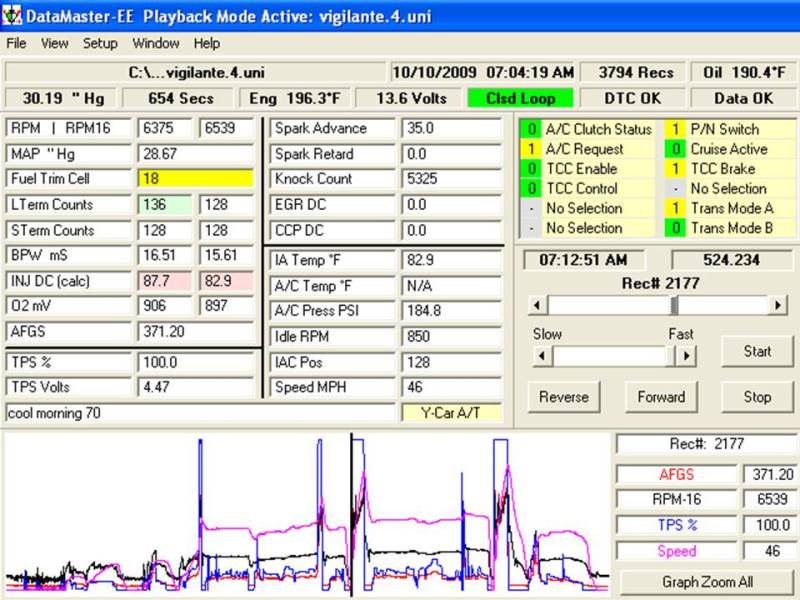This screenshot has width=800, height=600.
Task: Click the MAP "Hg value 28.67
Action: [x=195, y=154]
